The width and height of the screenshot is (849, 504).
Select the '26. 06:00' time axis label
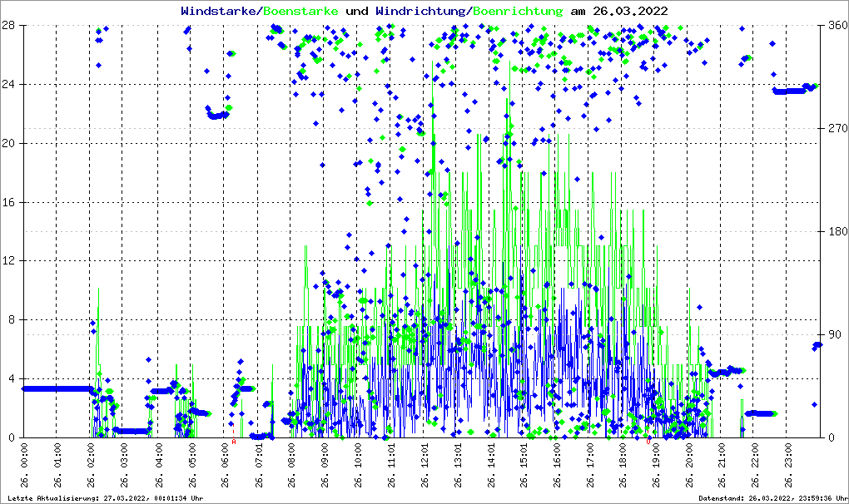(225, 466)
